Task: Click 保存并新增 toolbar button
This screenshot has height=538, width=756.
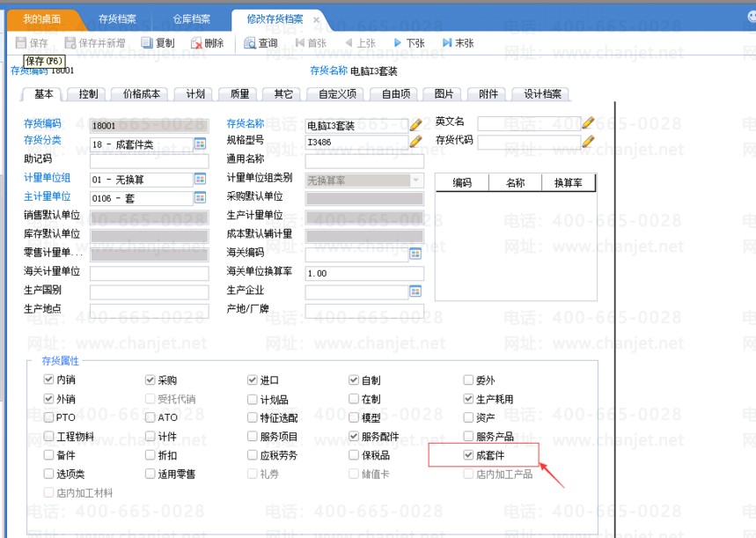Action: [x=95, y=43]
